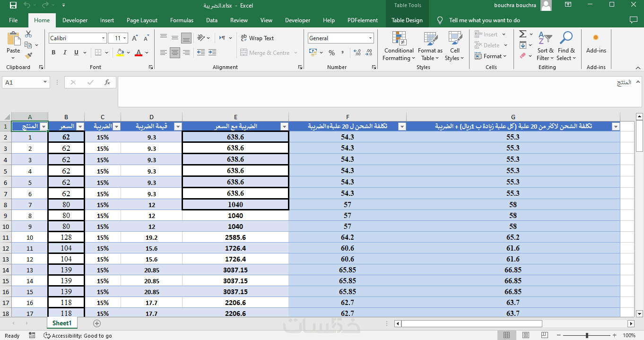Open Format as Table gallery

click(430, 46)
